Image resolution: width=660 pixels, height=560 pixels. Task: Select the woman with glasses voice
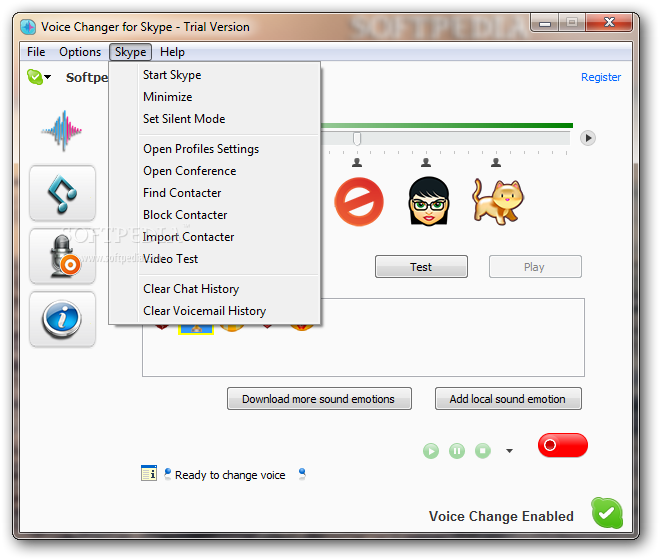[428, 201]
